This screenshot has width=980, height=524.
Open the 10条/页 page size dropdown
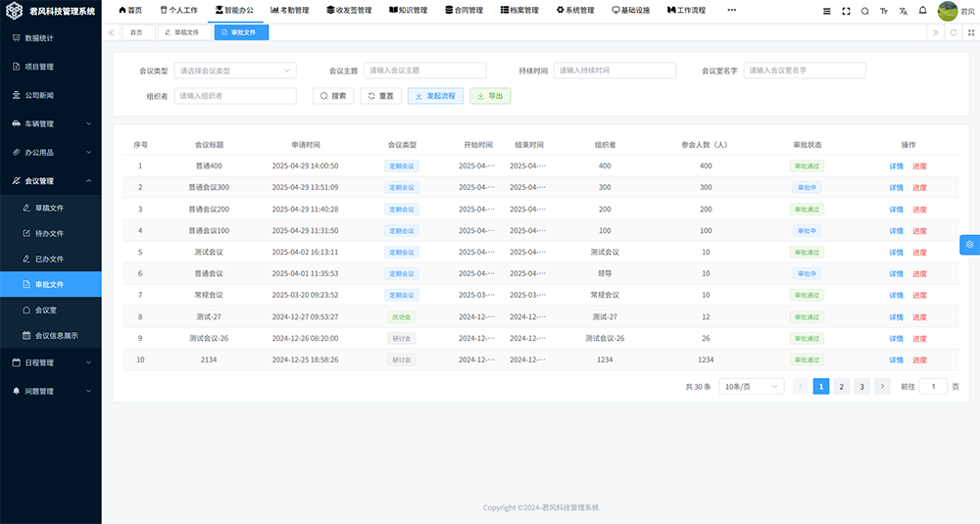tap(752, 387)
